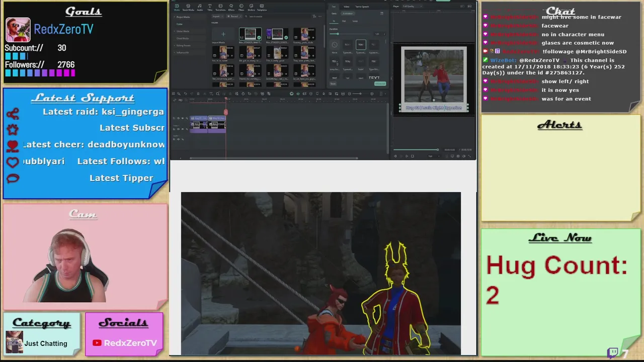This screenshot has height=362, width=644.
Task: Click the Text tool icon in timeline toolbar
Action: click(211, 94)
